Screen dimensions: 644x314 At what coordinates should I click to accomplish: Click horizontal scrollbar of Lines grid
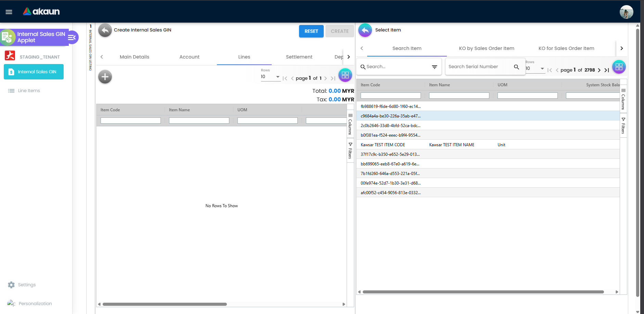pos(165,304)
